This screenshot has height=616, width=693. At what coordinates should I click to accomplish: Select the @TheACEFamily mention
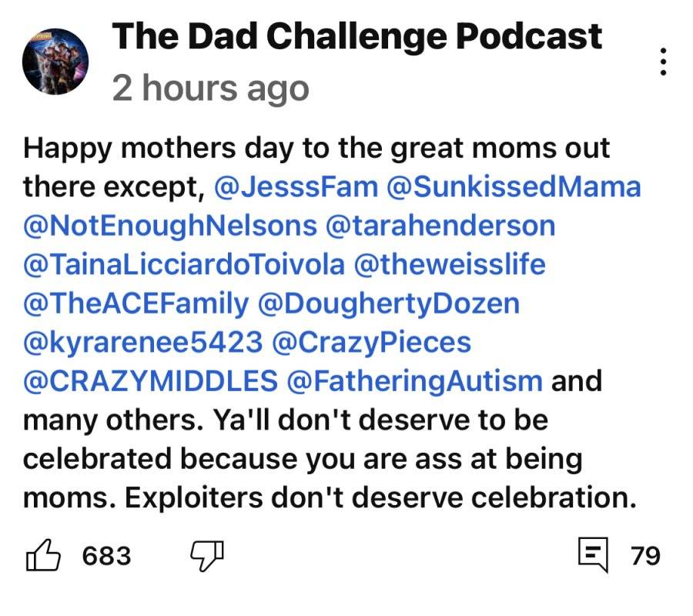click(x=136, y=304)
